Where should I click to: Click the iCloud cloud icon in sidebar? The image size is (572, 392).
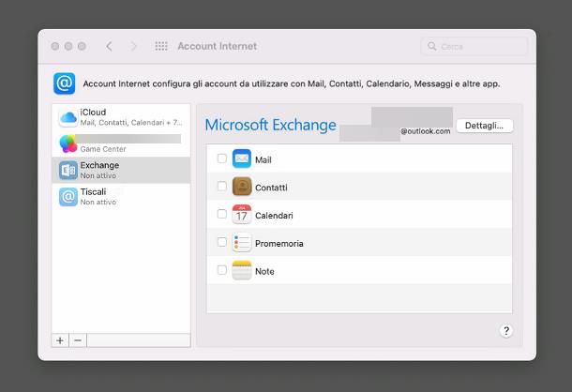click(68, 117)
